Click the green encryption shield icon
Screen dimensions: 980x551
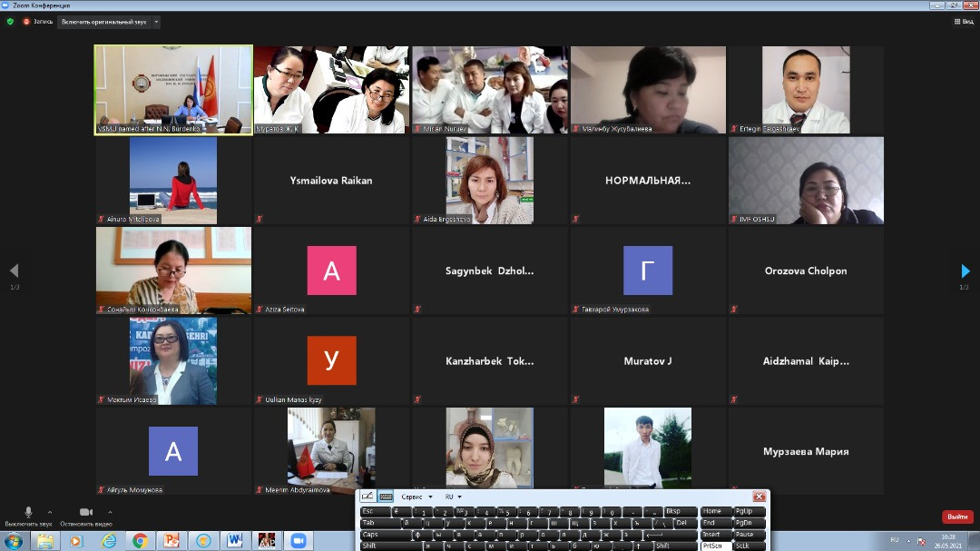click(x=11, y=22)
